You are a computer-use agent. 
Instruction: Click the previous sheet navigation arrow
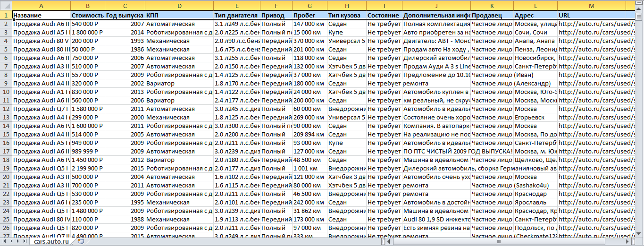point(11,241)
